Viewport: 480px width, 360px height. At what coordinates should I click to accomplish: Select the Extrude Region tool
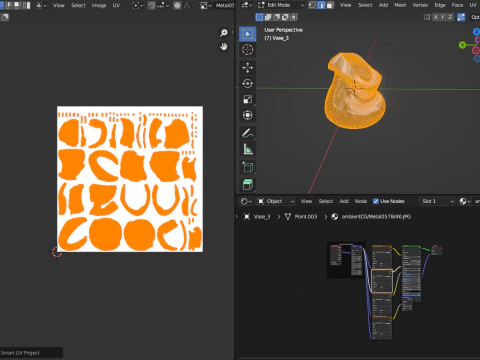[247, 184]
